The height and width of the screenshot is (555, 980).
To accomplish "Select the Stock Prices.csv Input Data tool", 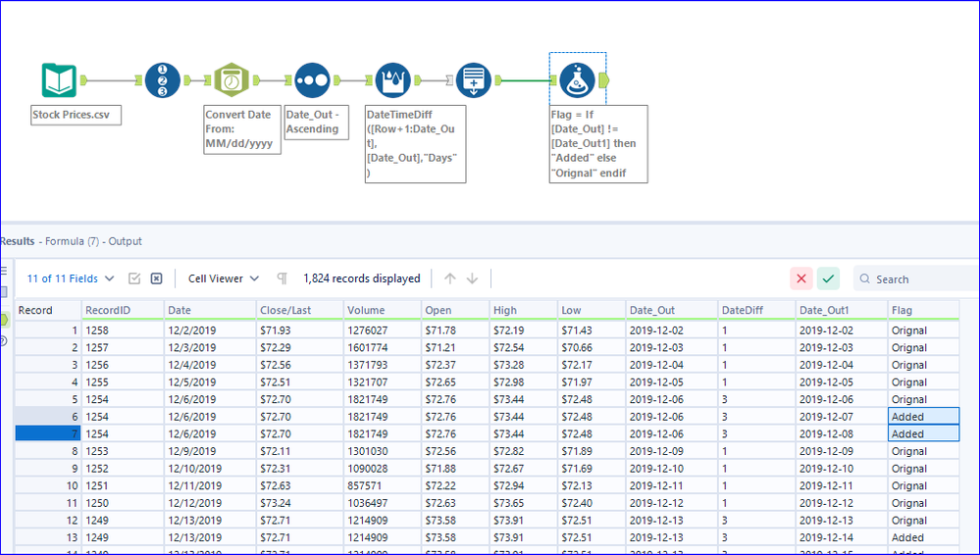I will (60, 80).
